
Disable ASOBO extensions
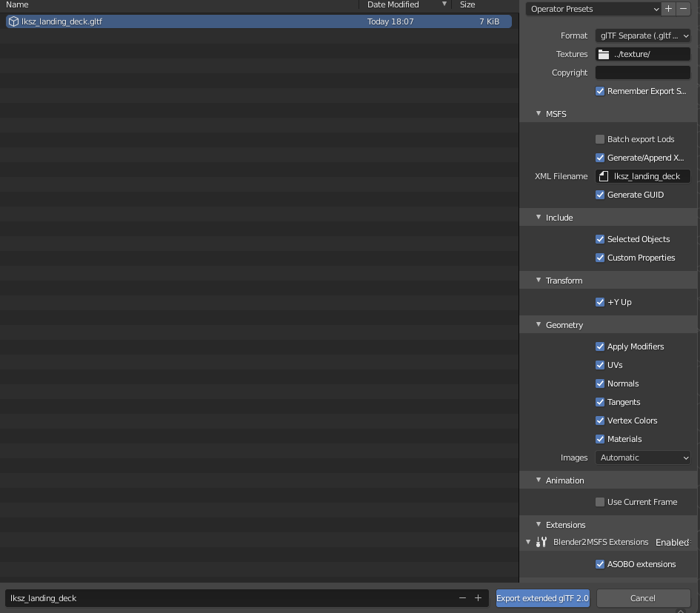(x=599, y=564)
